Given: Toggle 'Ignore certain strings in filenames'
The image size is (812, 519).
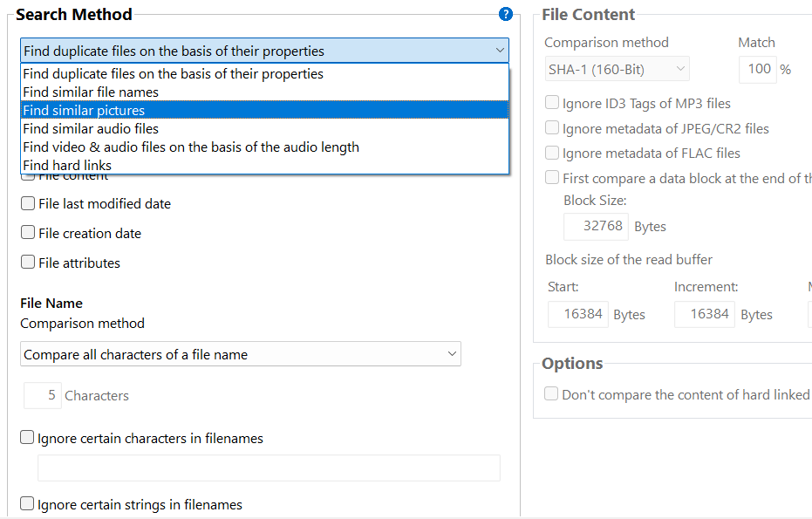Looking at the screenshot, I should pos(28,504).
